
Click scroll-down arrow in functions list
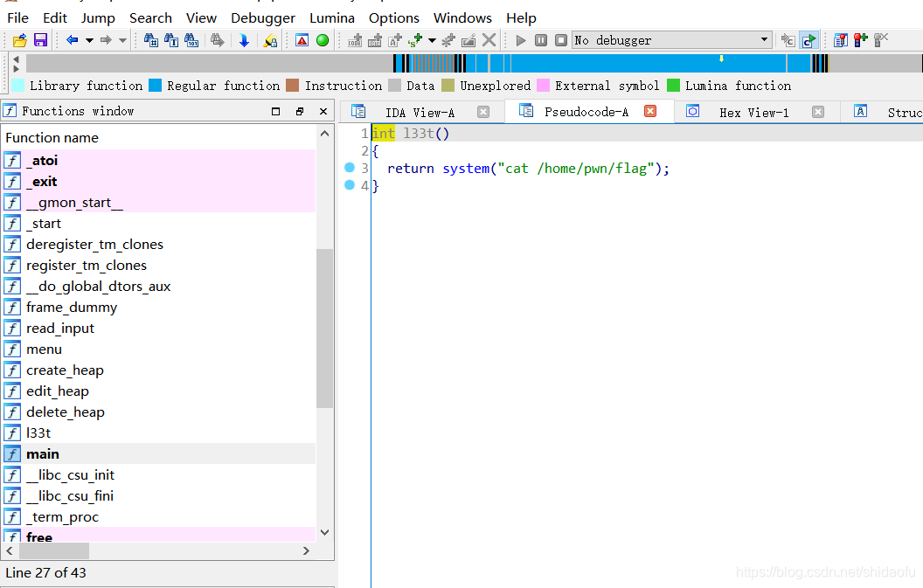(x=324, y=532)
